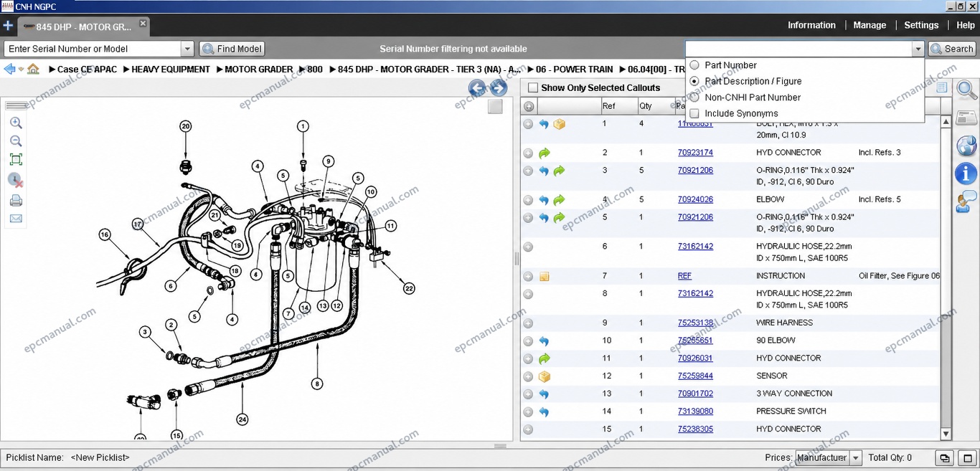Open part number 70923174 link
This screenshot has width=980, height=471.
click(695, 153)
